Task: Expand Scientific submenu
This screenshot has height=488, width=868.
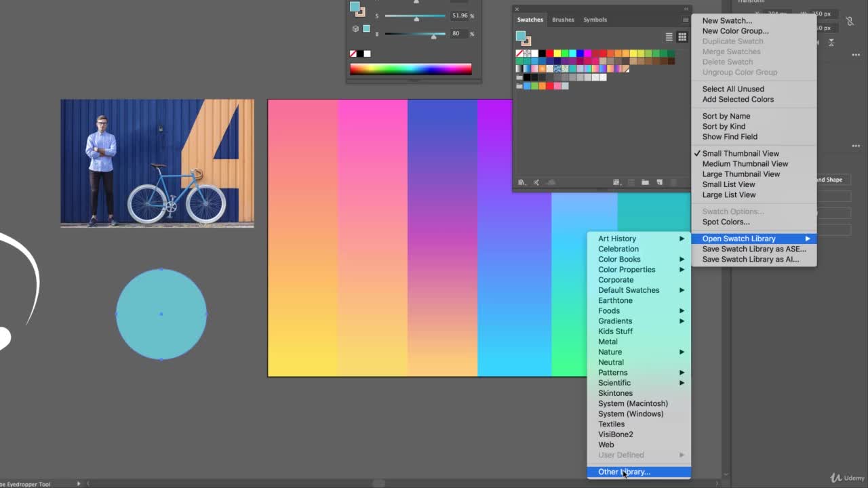Action: click(639, 383)
